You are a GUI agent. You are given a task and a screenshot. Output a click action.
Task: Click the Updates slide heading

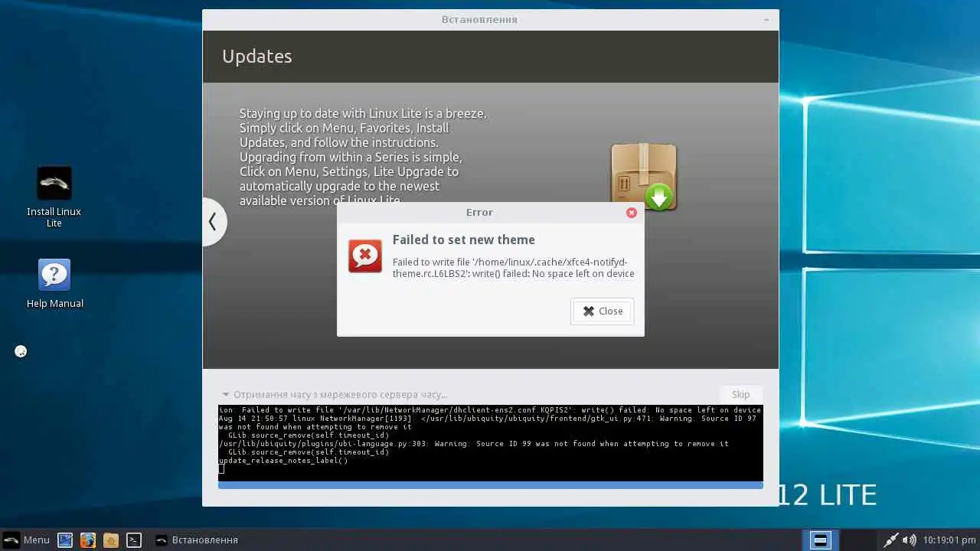coord(257,56)
